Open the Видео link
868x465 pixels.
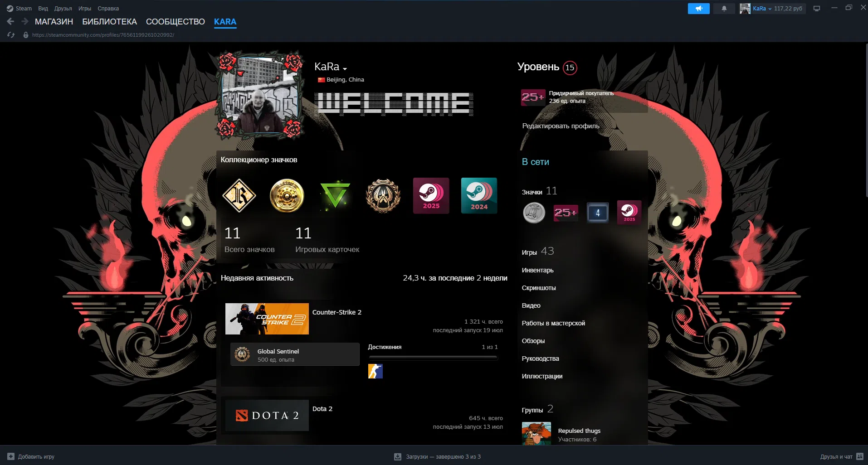coord(531,305)
